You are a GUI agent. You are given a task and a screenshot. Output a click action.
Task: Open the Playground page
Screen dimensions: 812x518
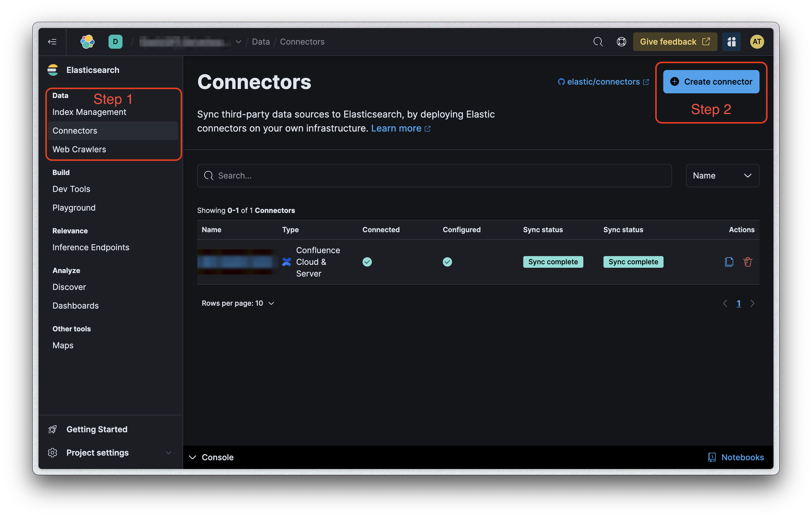pyautogui.click(x=74, y=208)
